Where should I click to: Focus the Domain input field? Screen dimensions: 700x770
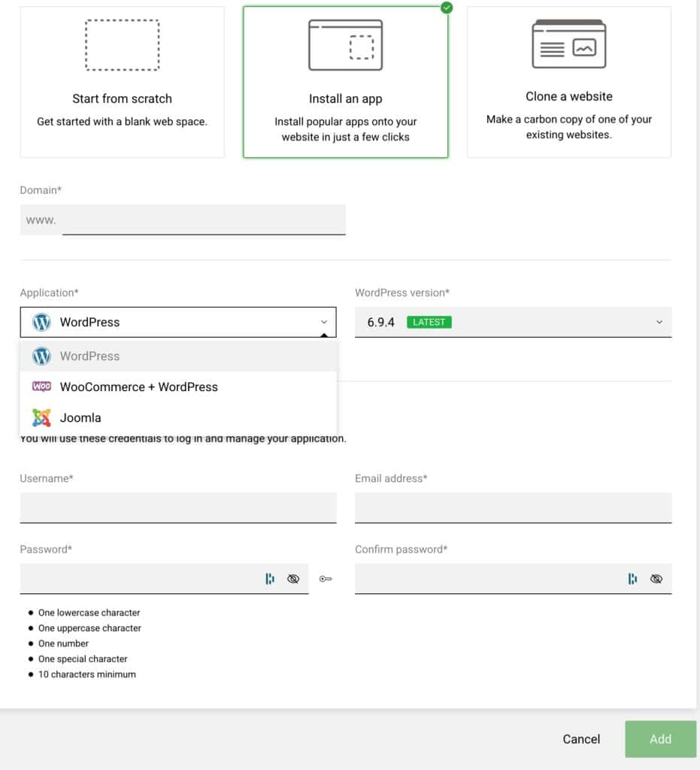(204, 220)
